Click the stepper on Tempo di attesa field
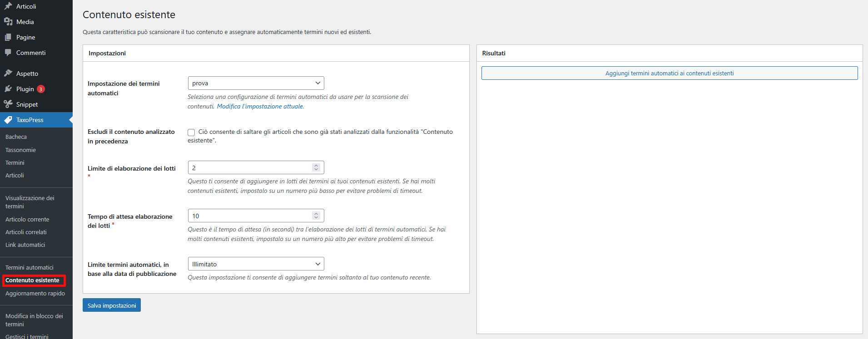 pyautogui.click(x=316, y=216)
